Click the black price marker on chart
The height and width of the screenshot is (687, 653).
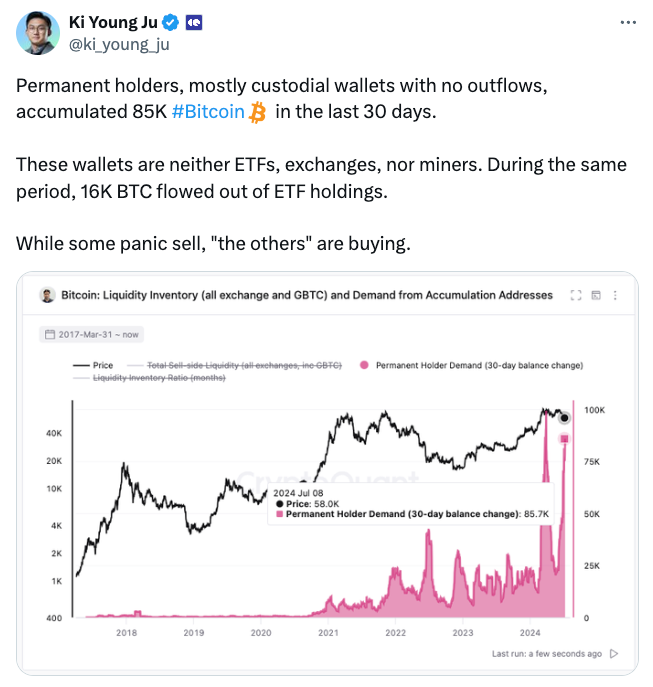click(564, 418)
